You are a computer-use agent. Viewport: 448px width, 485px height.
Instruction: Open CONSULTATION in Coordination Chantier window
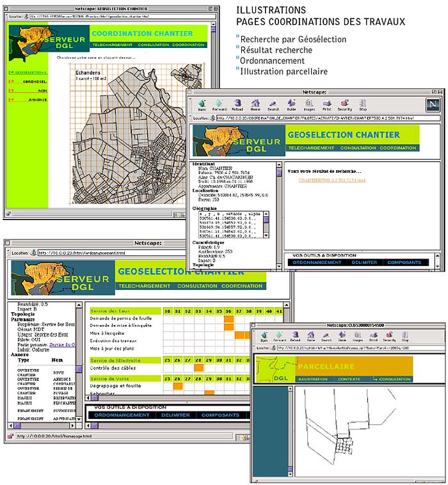154,45
